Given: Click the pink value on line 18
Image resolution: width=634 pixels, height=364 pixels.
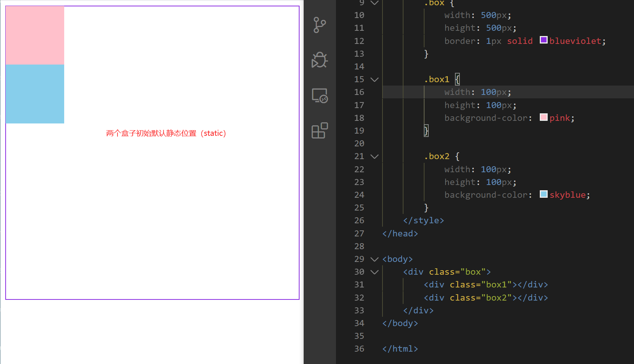Looking at the screenshot, I should point(560,118).
